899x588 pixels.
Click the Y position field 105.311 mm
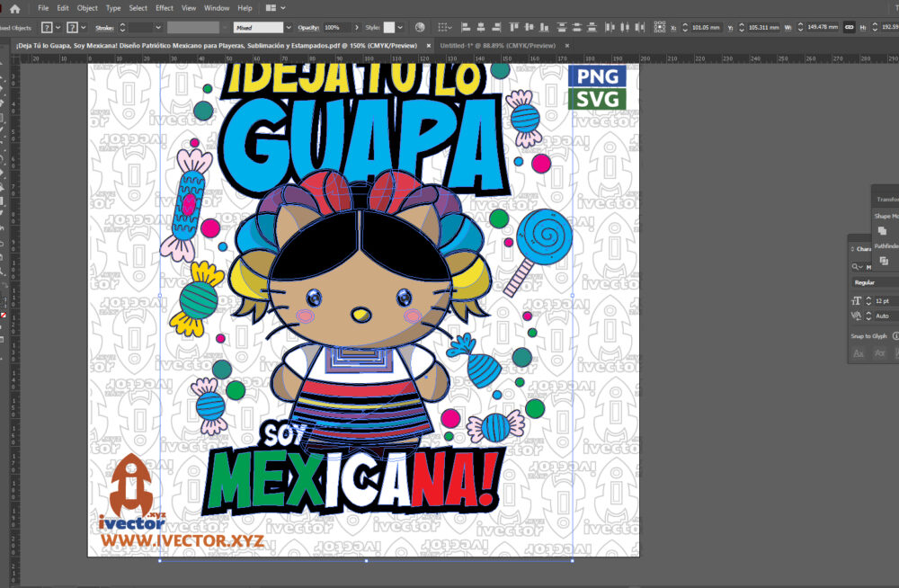tap(763, 28)
